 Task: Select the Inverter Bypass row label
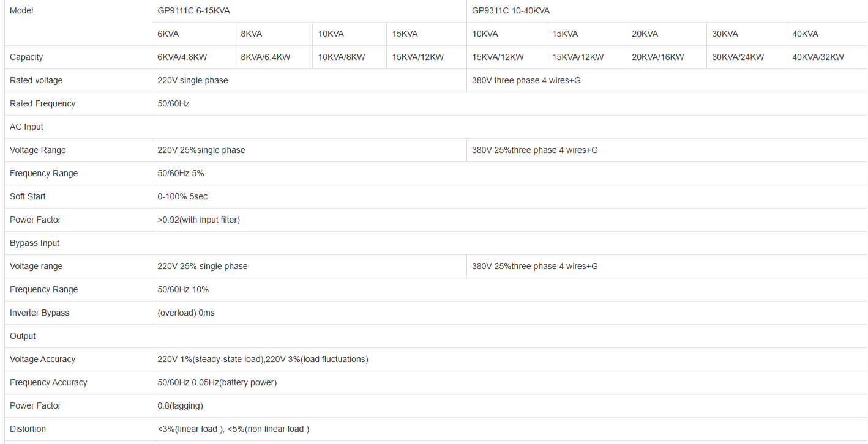coord(40,313)
